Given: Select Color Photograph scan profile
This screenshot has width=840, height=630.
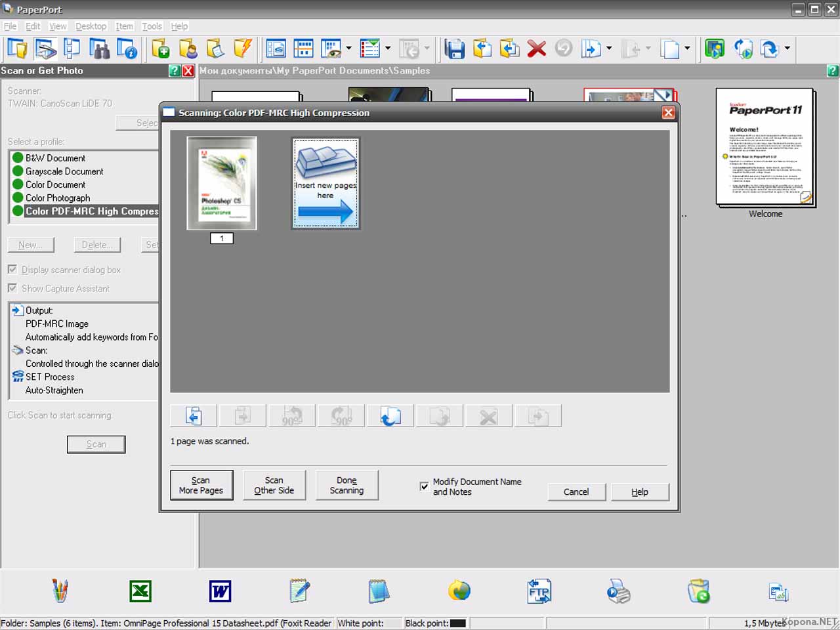Looking at the screenshot, I should (58, 198).
